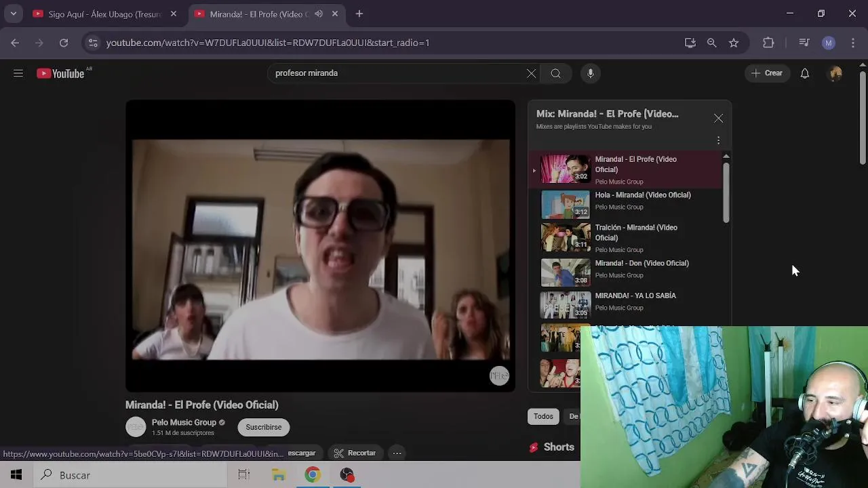
Task: Open a new browser tab
Action: [359, 14]
